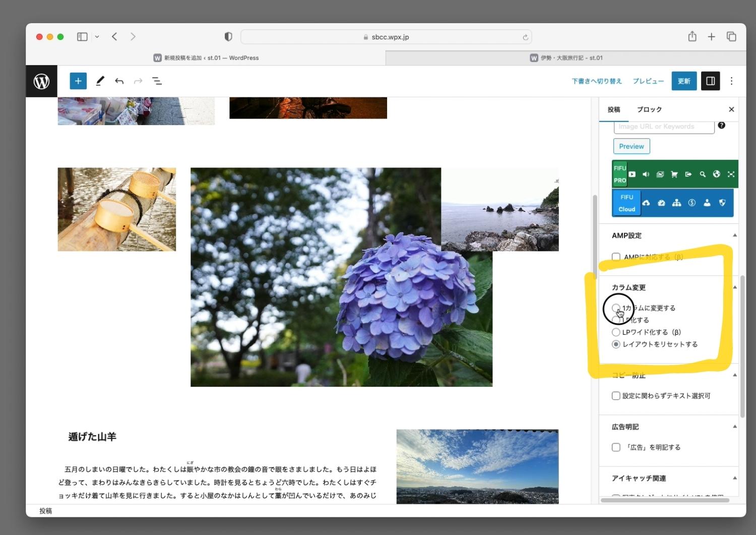Select the bamboo ladle image
Screen dimensions: 756x535
(117, 209)
